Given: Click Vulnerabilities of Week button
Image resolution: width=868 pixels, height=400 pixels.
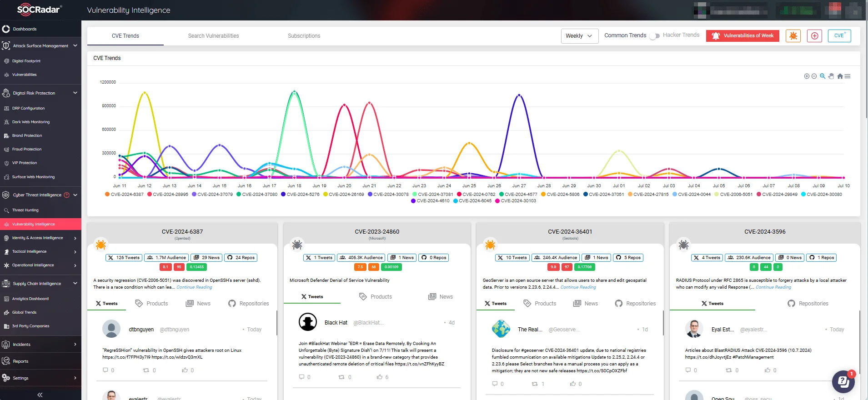Looking at the screenshot, I should [743, 36].
